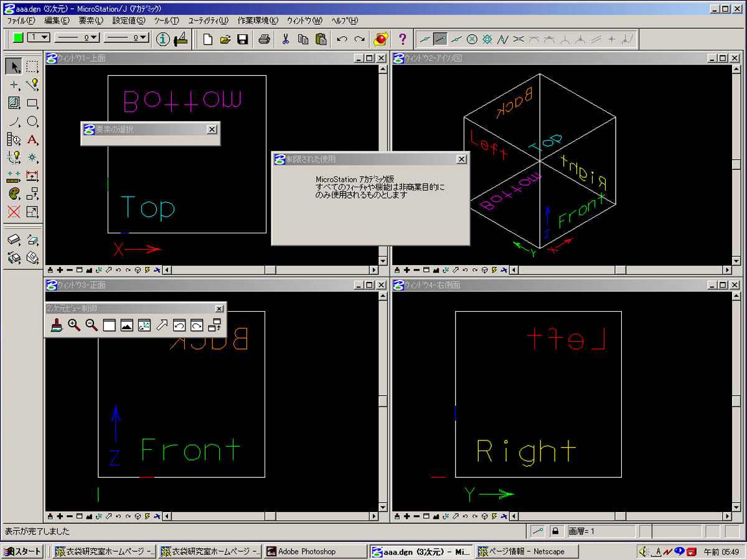Open the ファイル menu
This screenshot has width=747, height=560.
point(21,21)
